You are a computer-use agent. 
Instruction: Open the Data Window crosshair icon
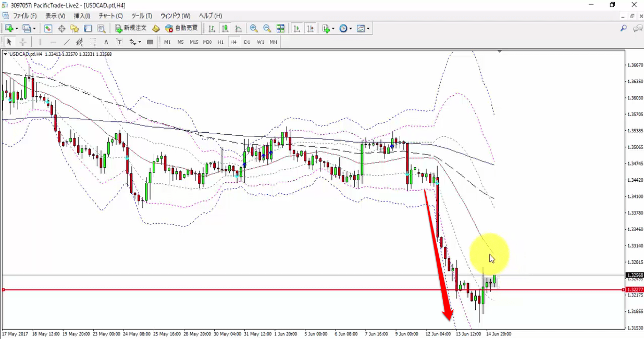61,29
